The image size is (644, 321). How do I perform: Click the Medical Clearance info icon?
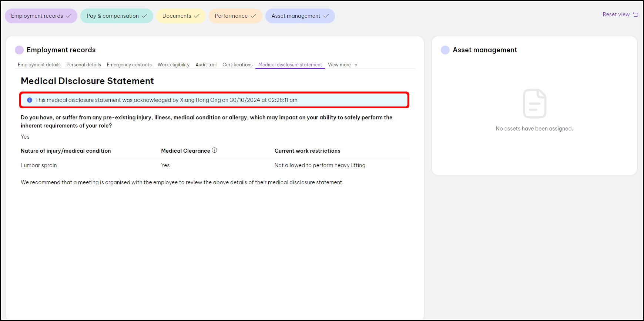214,150
